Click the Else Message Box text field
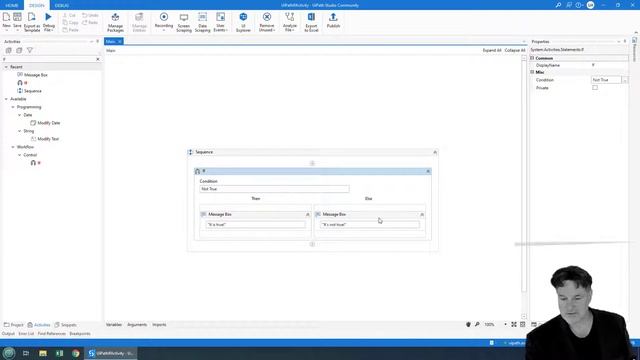 pos(370,225)
